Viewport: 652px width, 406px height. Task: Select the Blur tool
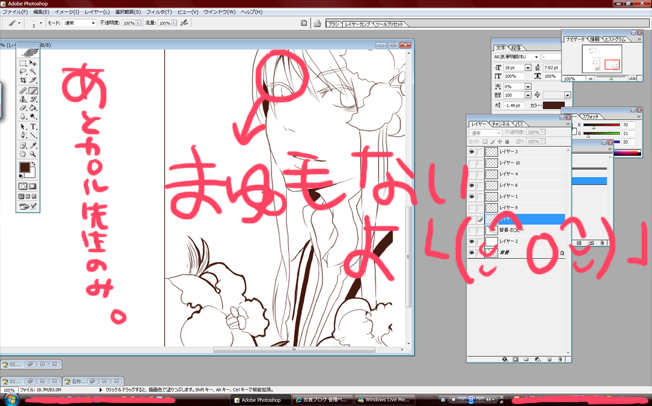[23, 116]
